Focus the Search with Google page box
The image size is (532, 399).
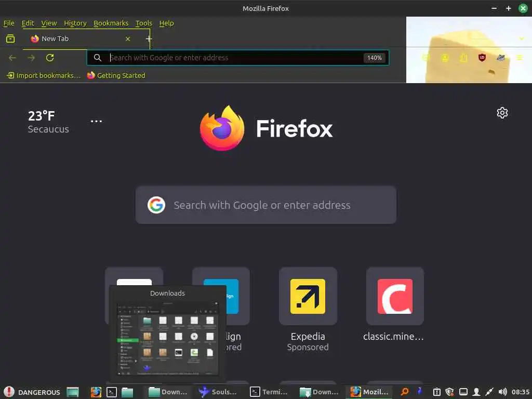[x=265, y=205]
